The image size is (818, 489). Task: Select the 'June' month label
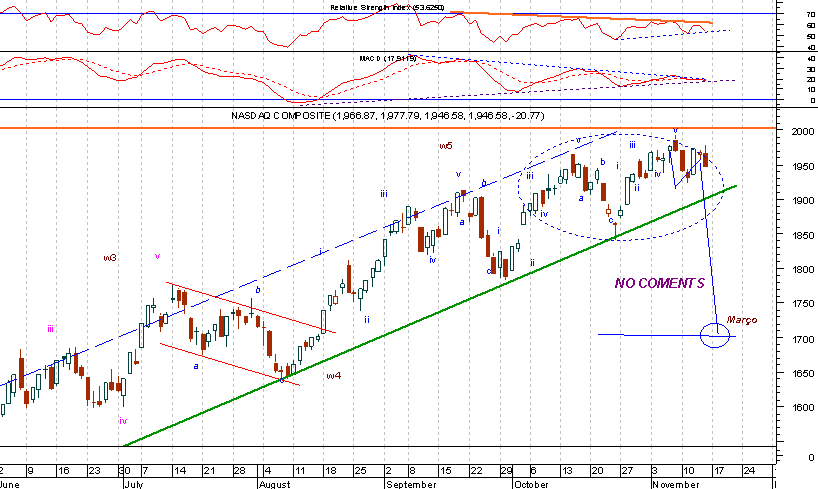coord(10,484)
